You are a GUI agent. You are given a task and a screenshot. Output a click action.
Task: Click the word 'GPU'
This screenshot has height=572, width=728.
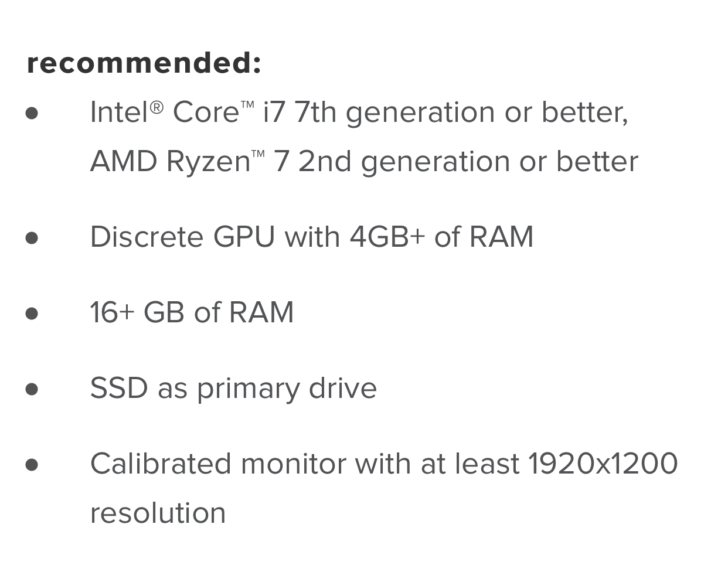point(244,237)
